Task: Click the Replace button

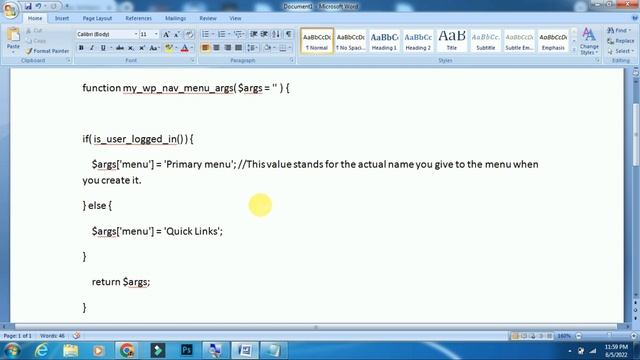Action: 620,41
